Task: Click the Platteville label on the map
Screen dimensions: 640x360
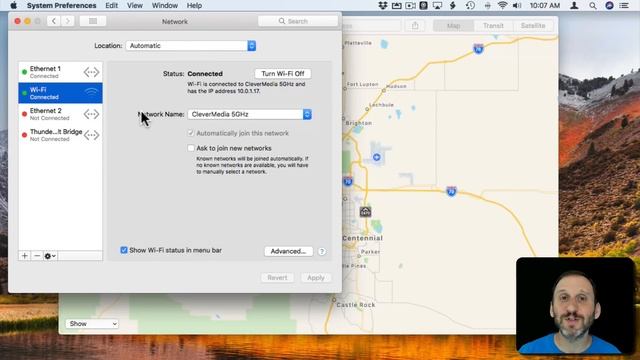Action: pos(358,43)
